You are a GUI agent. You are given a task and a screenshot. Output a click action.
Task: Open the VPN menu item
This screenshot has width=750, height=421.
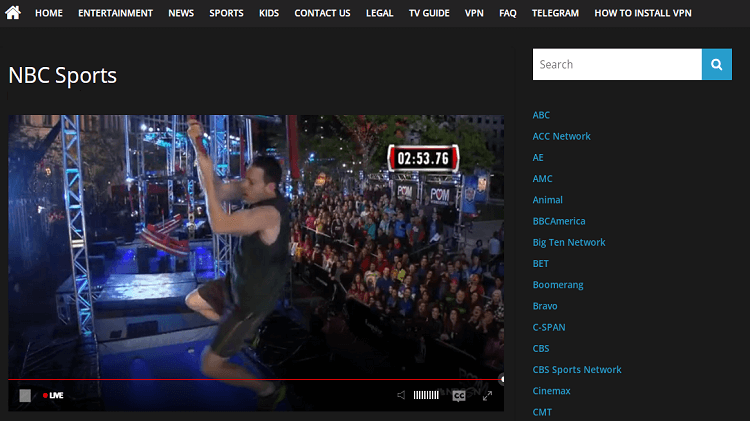click(474, 13)
